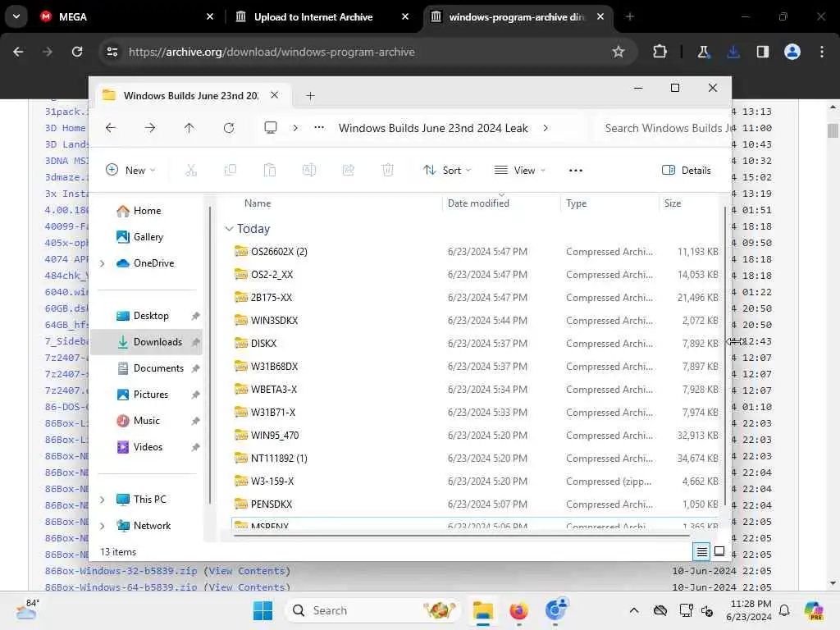840x630 pixels.
Task: Open the Windows Start button
Action: 262,610
